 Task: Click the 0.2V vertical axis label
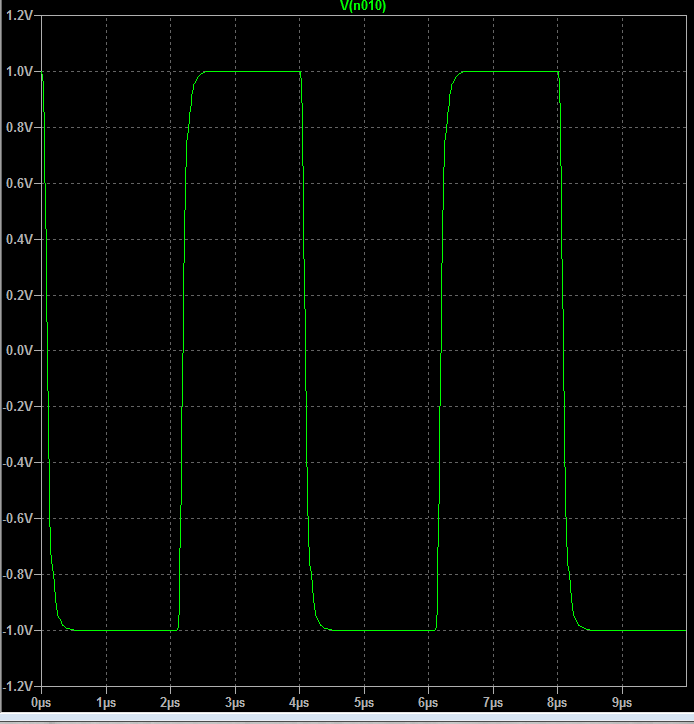19,295
